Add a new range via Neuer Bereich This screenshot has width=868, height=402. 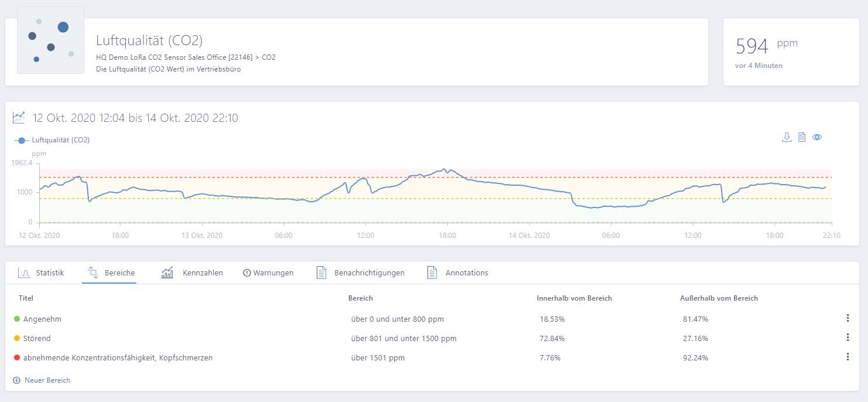[42, 380]
